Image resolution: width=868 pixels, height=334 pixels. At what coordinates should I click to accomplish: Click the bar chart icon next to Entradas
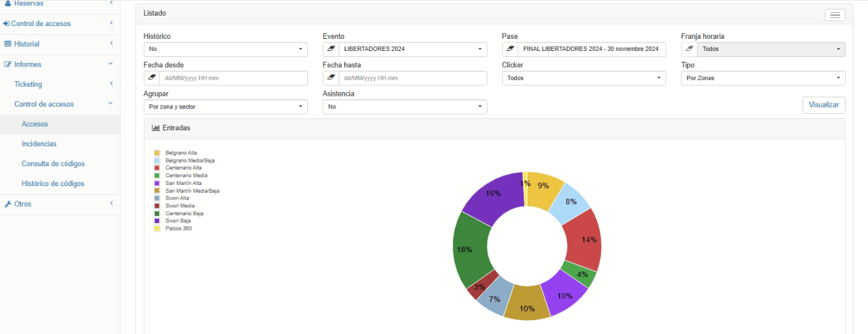pyautogui.click(x=155, y=128)
